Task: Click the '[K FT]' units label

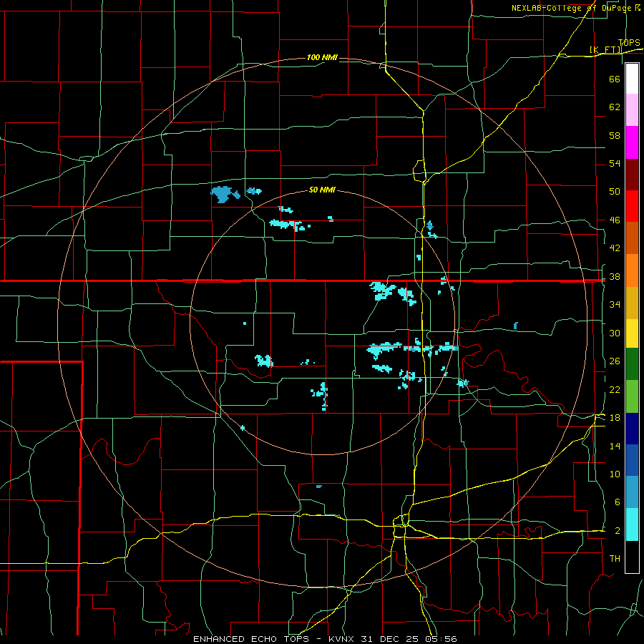Action: pyautogui.click(x=605, y=50)
